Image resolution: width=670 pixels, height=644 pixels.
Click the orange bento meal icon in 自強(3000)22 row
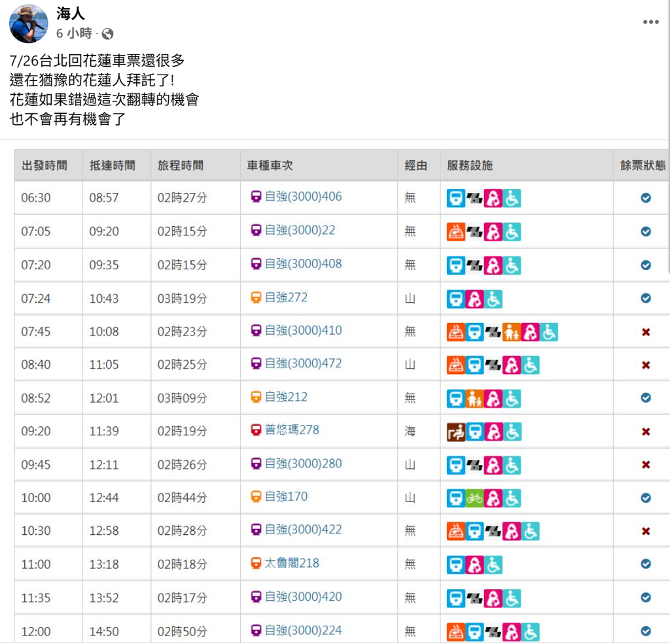click(x=455, y=232)
